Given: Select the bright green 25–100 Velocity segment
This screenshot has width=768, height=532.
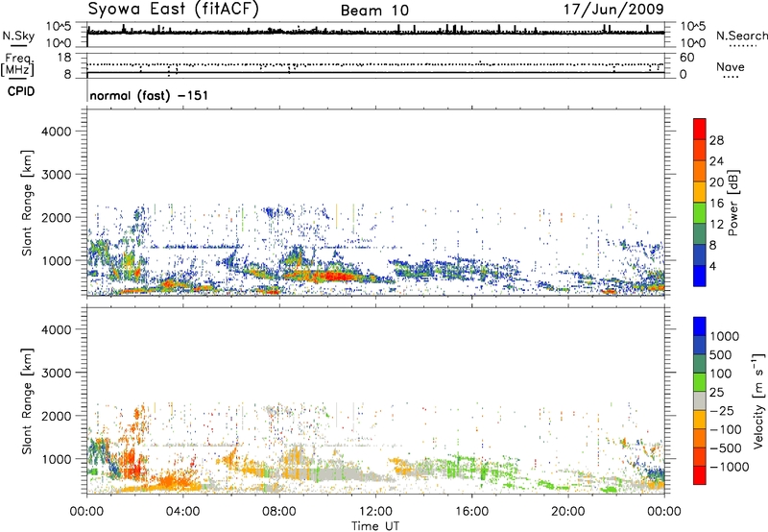Looking at the screenshot, I should [700, 382].
